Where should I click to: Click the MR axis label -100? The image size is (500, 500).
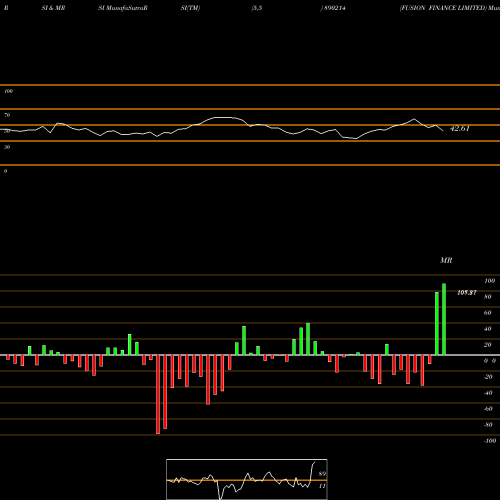tap(490, 441)
